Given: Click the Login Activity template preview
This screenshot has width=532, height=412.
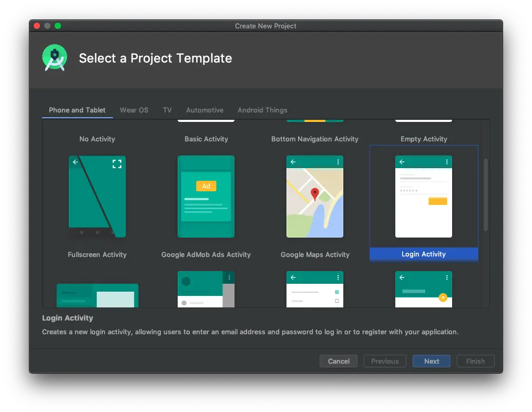Looking at the screenshot, I should point(423,197).
